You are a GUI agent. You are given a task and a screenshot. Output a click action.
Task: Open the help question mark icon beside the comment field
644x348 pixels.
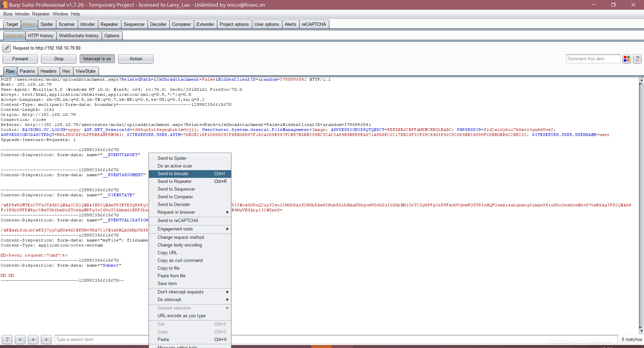point(637,59)
